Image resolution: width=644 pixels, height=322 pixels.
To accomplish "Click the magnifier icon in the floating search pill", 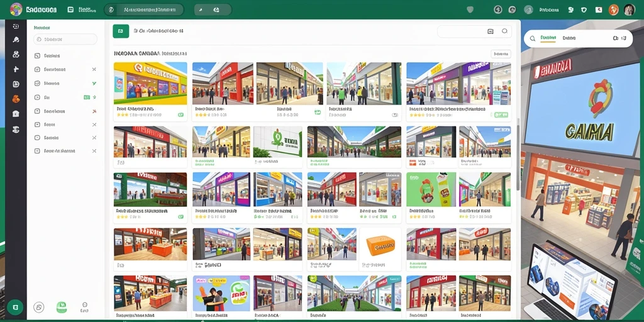I will (x=533, y=38).
